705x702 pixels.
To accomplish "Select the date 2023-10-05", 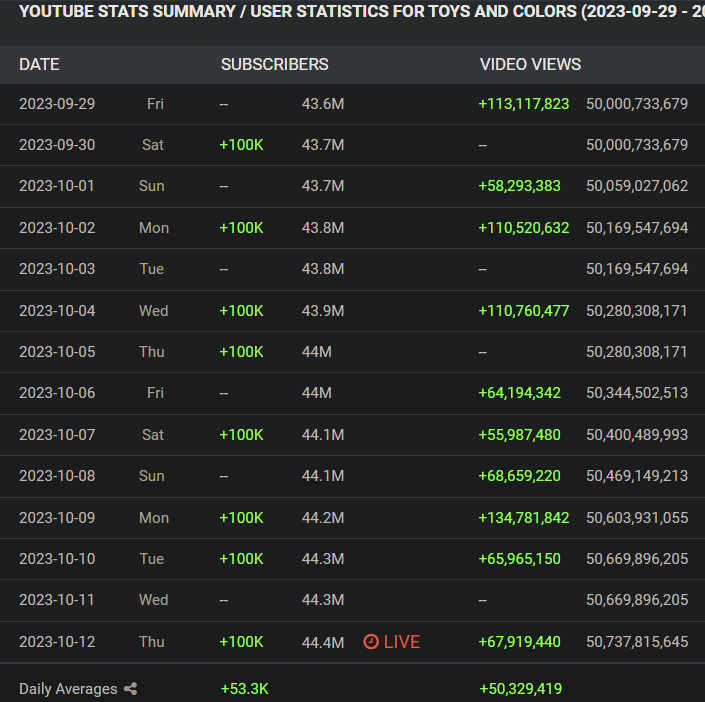I will tap(57, 352).
